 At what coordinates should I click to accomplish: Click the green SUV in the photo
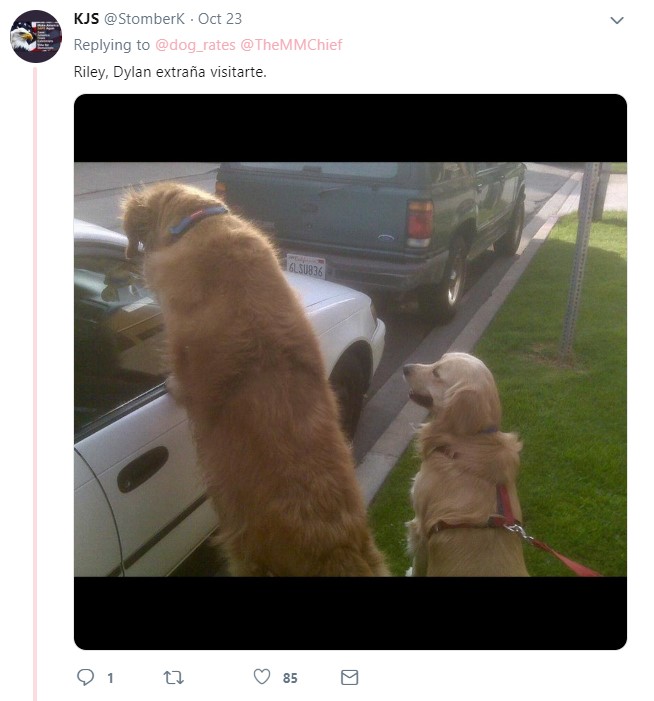point(371,232)
